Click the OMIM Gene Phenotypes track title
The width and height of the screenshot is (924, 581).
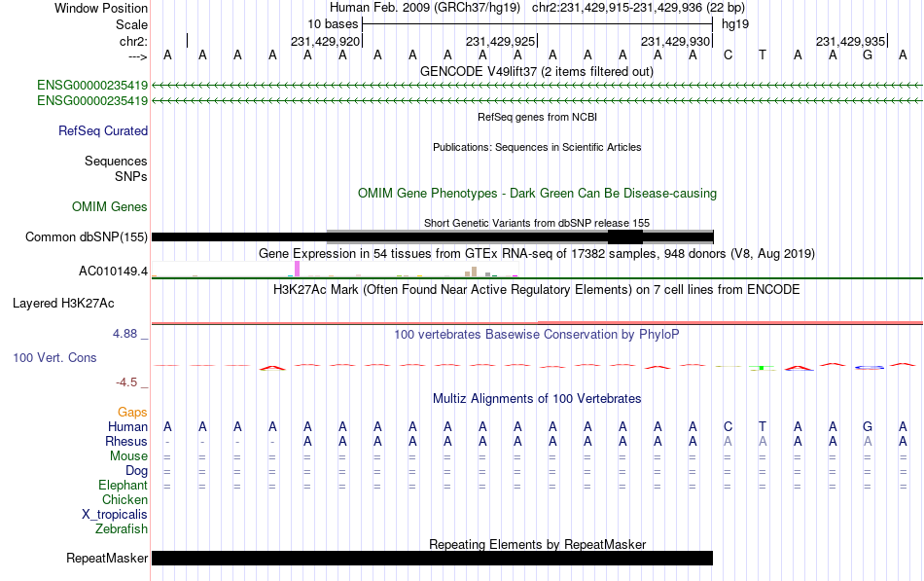(x=537, y=194)
